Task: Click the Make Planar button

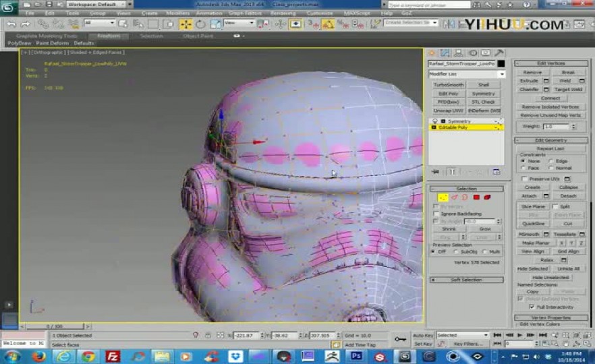Action: (x=536, y=243)
